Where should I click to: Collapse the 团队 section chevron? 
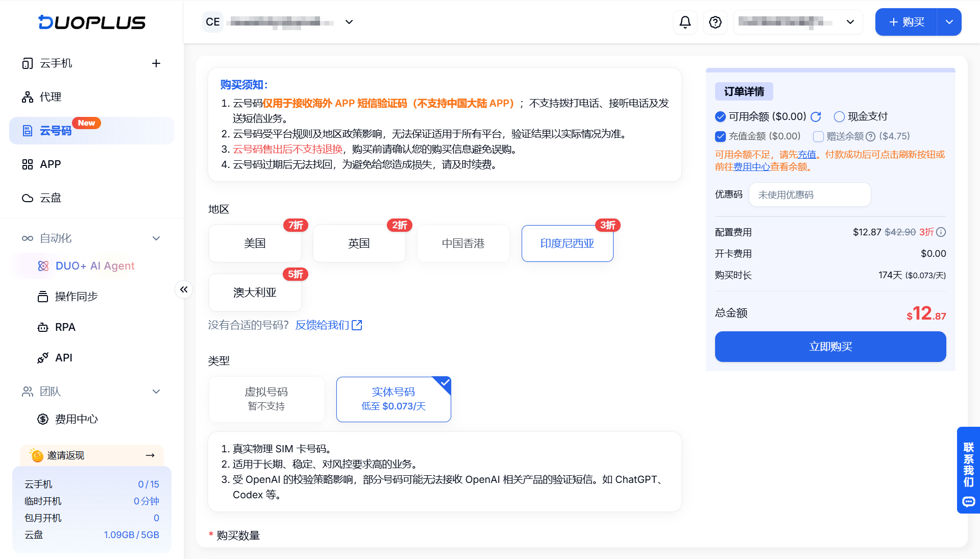(x=156, y=392)
